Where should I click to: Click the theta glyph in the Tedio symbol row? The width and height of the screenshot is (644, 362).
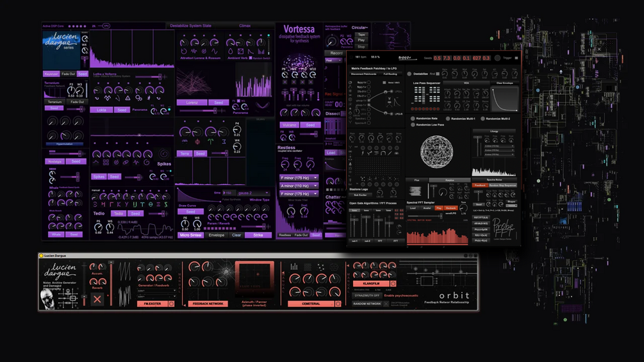point(151,204)
